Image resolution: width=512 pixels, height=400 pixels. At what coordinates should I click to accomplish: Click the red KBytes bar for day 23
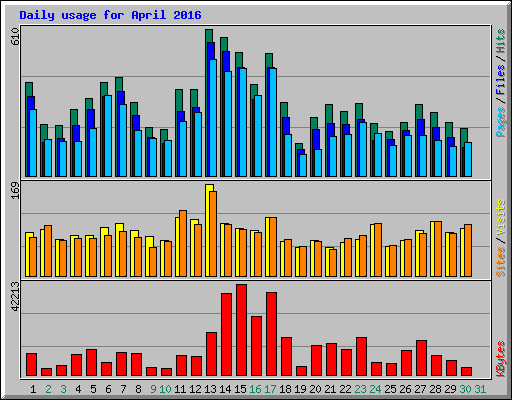361,357
